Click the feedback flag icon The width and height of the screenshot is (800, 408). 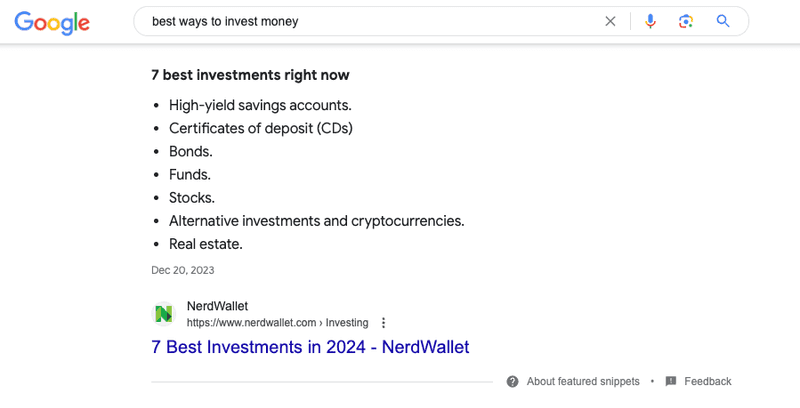pos(671,381)
